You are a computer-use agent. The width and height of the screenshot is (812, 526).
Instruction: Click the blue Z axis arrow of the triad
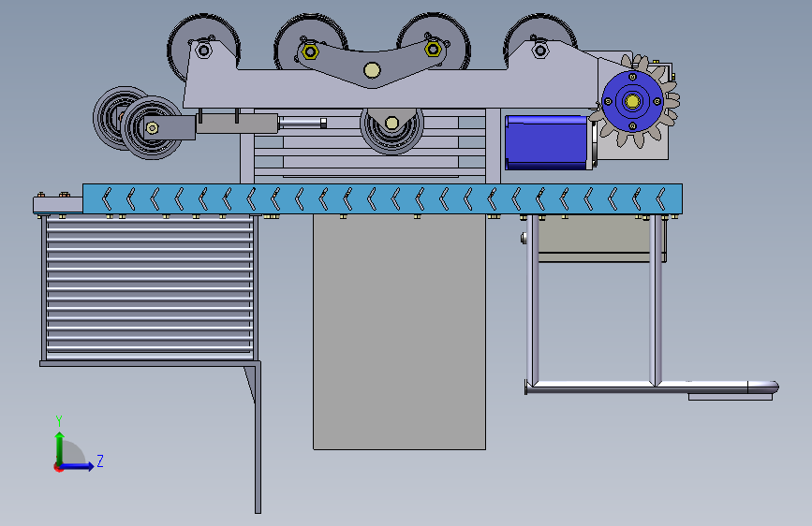pos(78,466)
